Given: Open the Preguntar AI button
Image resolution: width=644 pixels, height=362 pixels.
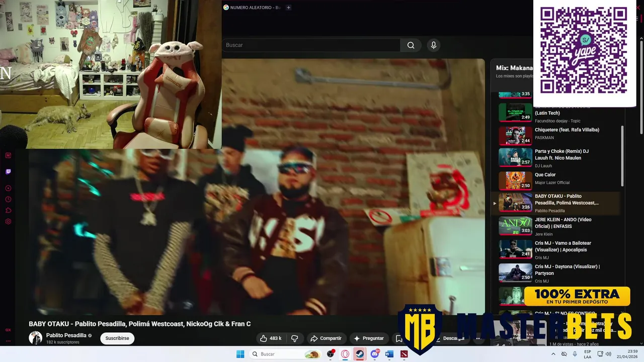Looking at the screenshot, I should tap(368, 338).
